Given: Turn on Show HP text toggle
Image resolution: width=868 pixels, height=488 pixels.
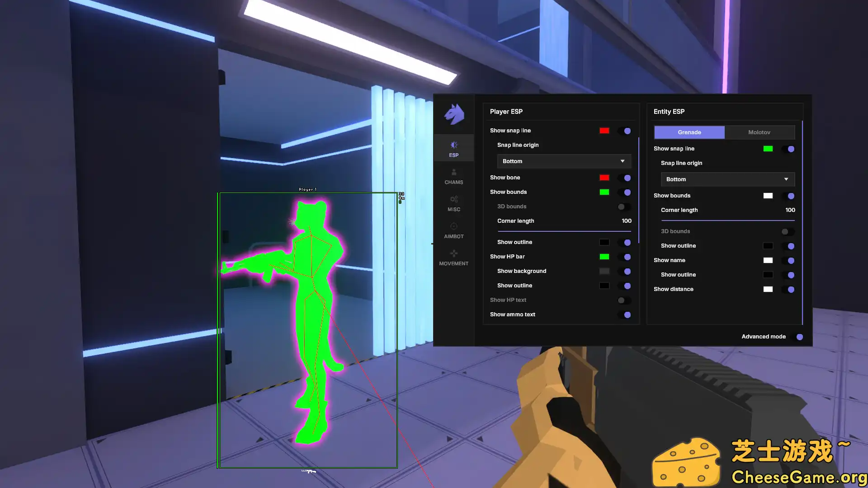Looking at the screenshot, I should (624, 300).
